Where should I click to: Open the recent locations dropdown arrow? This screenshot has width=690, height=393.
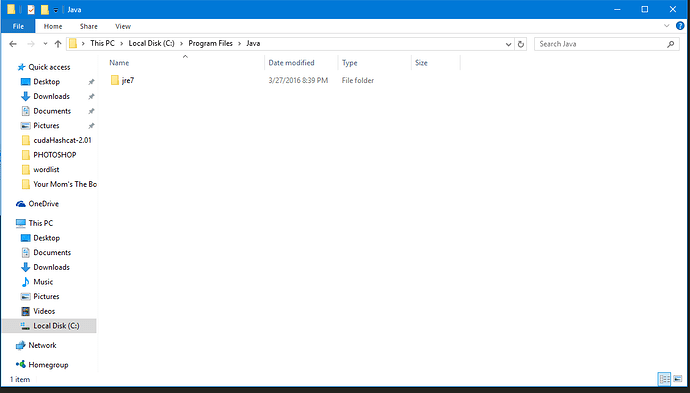tap(45, 44)
